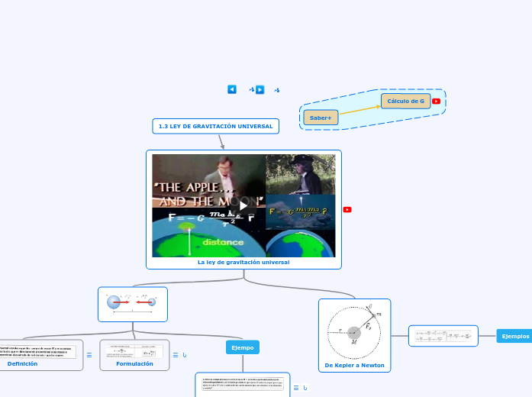Screen dimensions: 532x397
Task: Select 1.3 LEY DE GRAVITACIÓN UNIVERSAL node
Action: click(x=216, y=126)
